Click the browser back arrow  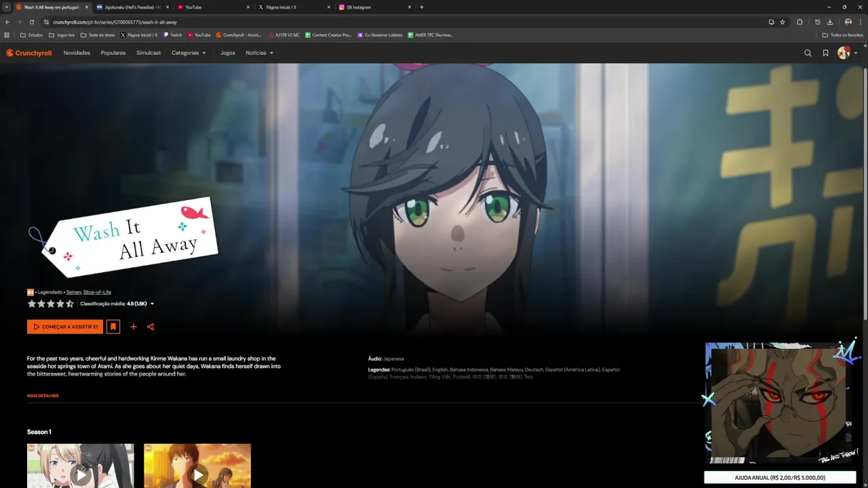[7, 22]
